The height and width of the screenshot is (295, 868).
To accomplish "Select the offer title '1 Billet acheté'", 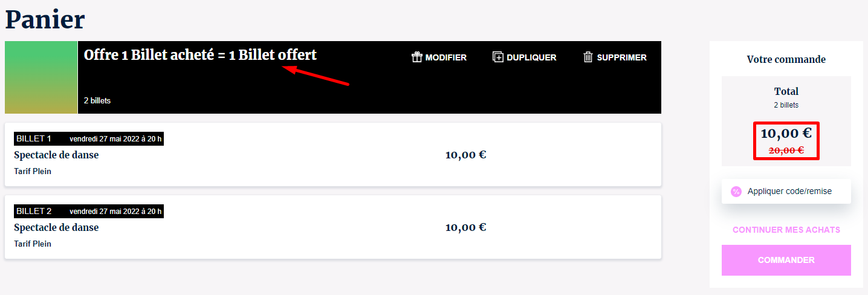I will click(200, 55).
